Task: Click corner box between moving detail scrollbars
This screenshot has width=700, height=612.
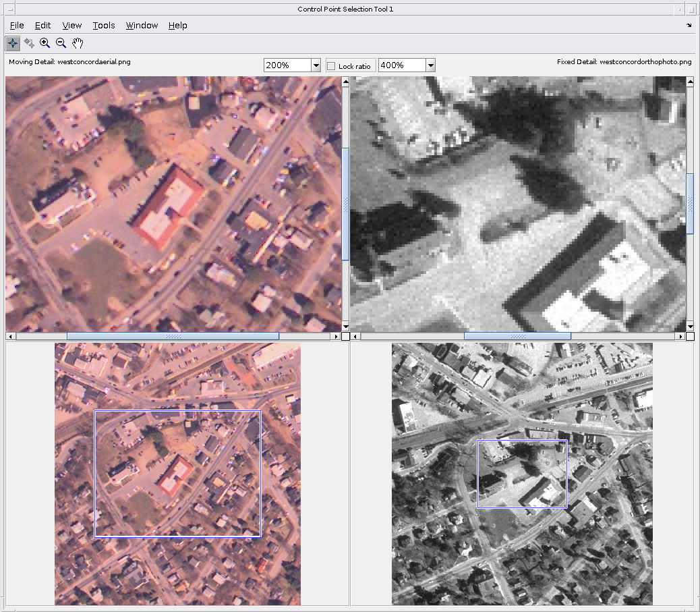Action: click(345, 336)
